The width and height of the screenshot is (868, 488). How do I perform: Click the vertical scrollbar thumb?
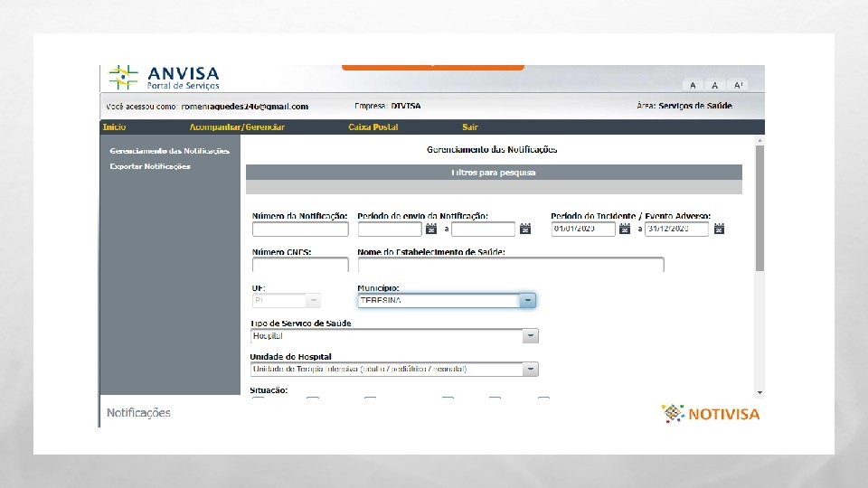coord(760,208)
